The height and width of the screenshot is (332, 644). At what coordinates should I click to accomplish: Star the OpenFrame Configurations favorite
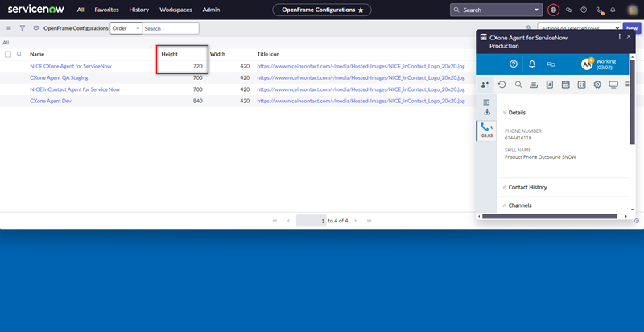361,10
